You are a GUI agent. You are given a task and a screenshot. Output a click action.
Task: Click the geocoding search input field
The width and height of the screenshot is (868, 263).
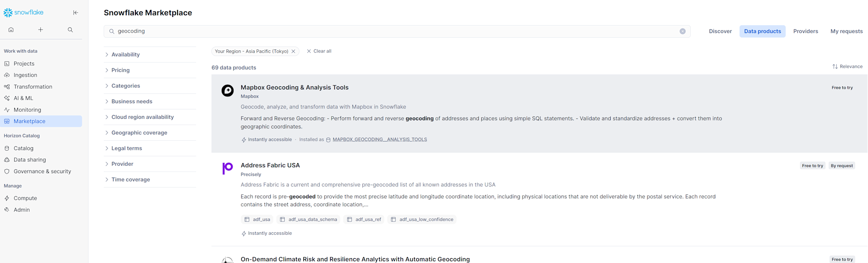pyautogui.click(x=391, y=31)
